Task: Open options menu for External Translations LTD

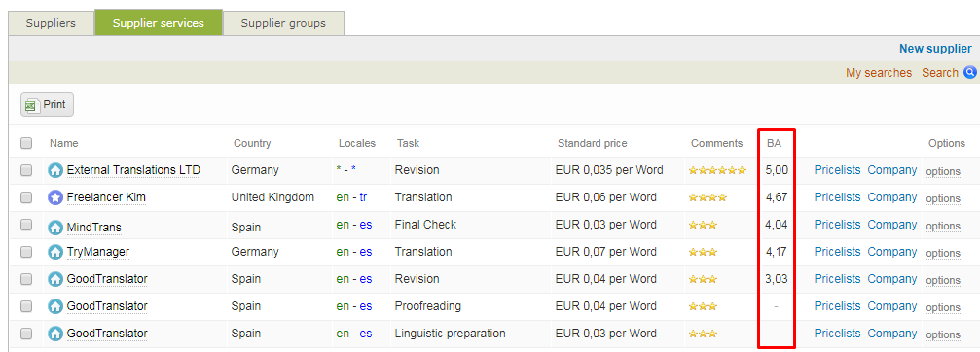Action: pos(942,172)
